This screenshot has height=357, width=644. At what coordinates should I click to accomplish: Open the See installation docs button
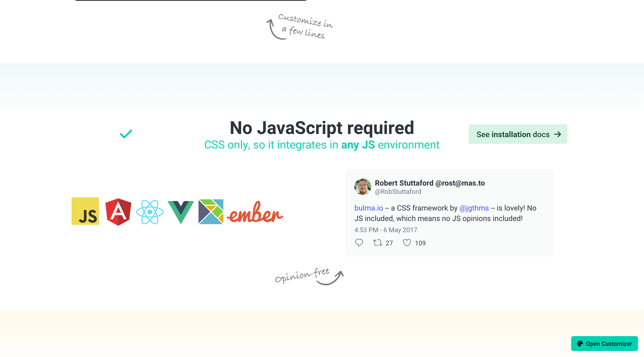click(518, 134)
